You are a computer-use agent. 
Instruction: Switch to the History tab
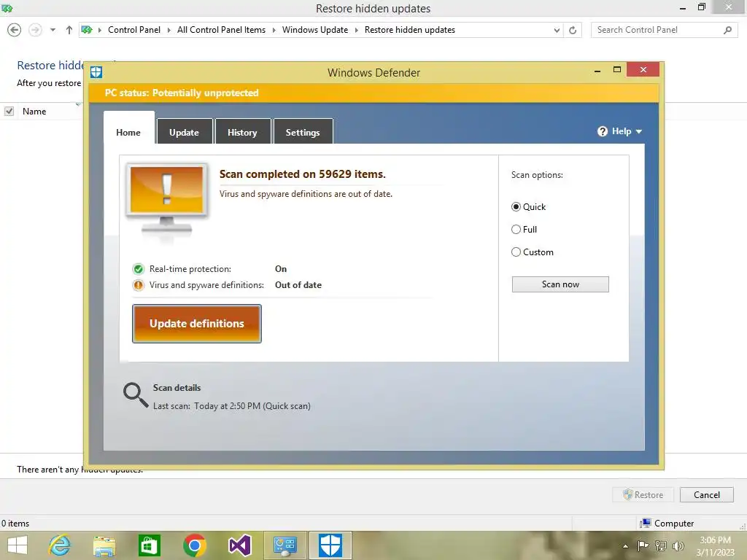click(x=242, y=131)
